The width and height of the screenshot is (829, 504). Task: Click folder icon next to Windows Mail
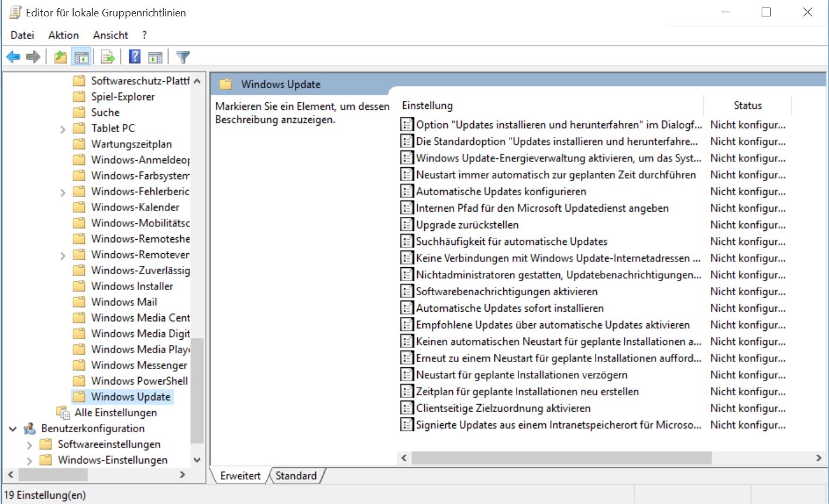click(x=79, y=302)
